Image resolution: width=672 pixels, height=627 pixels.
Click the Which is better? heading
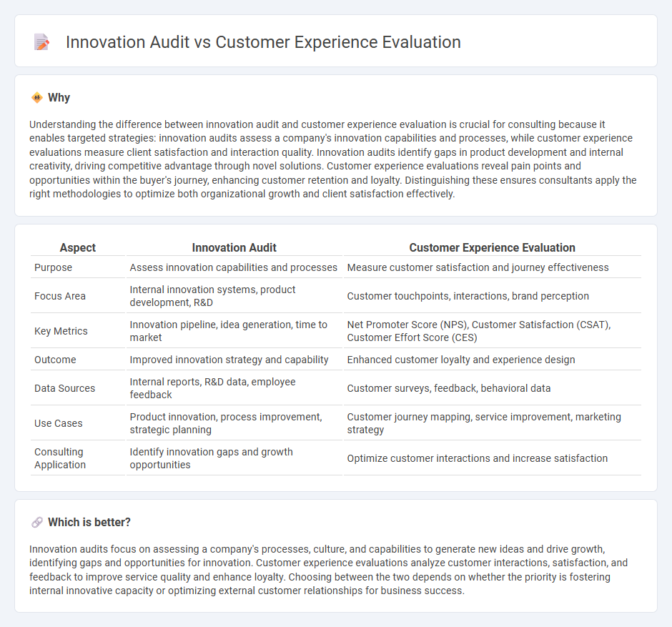pyautogui.click(x=89, y=522)
